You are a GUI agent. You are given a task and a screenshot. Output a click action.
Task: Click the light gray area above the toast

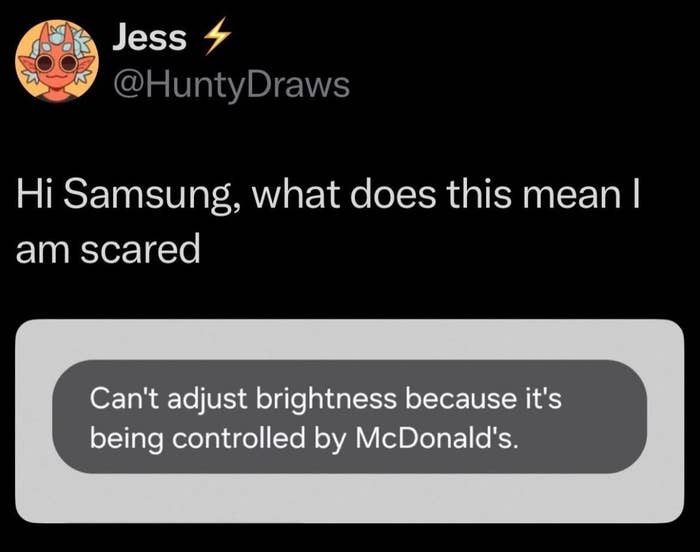tap(350, 340)
